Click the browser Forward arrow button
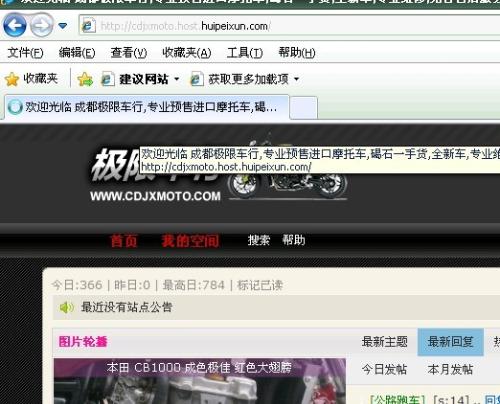This screenshot has height=404, width=500. click(x=41, y=25)
